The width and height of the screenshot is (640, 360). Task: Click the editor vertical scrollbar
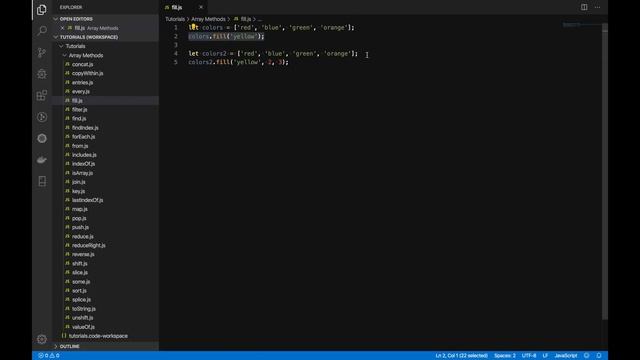point(605,171)
